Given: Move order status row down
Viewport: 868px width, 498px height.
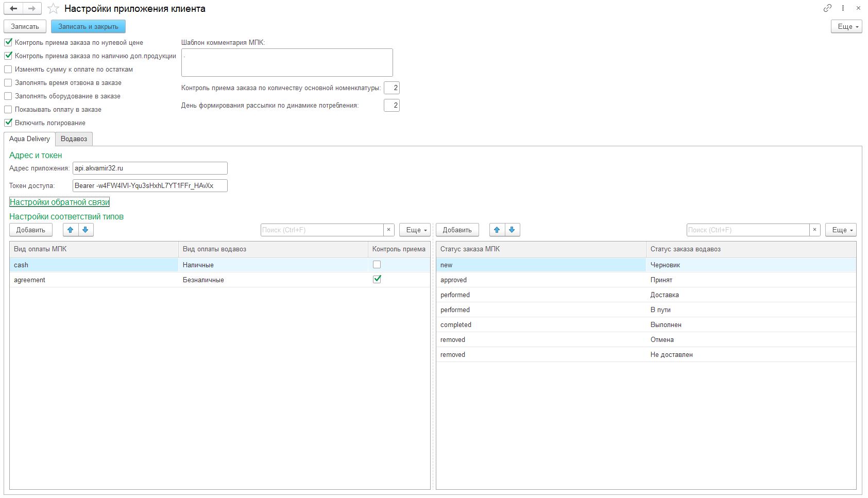Looking at the screenshot, I should coord(512,230).
